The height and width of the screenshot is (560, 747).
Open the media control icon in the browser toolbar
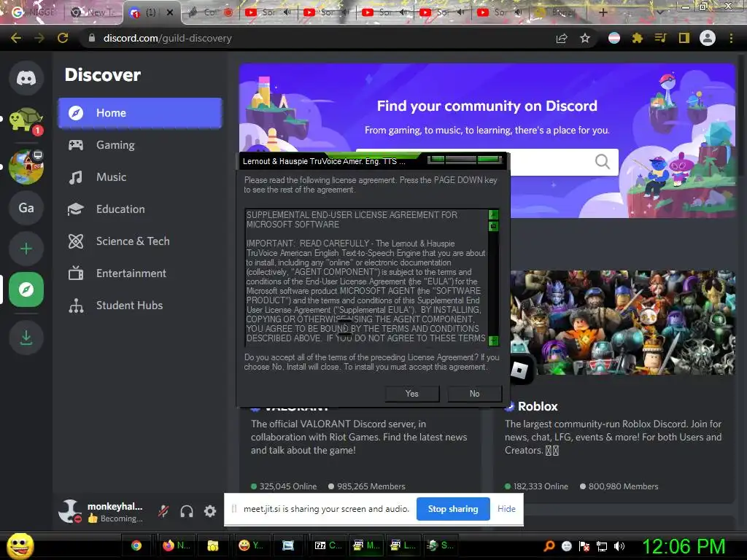(660, 38)
